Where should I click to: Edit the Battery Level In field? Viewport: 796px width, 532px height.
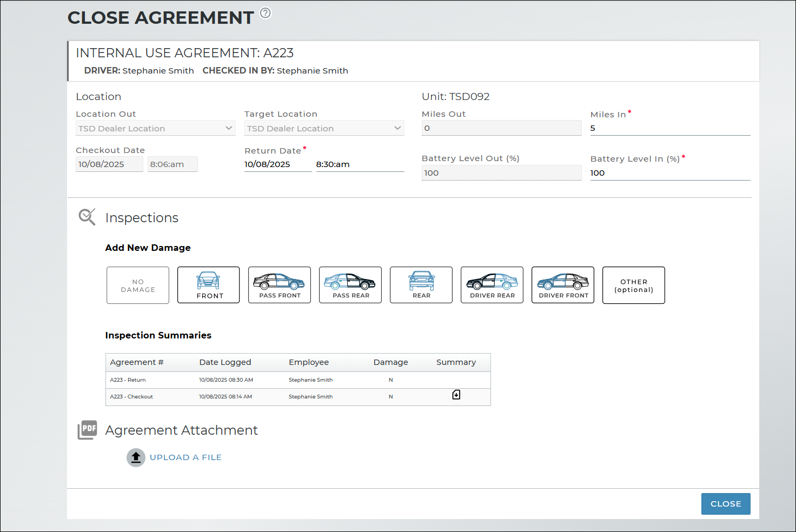click(669, 173)
